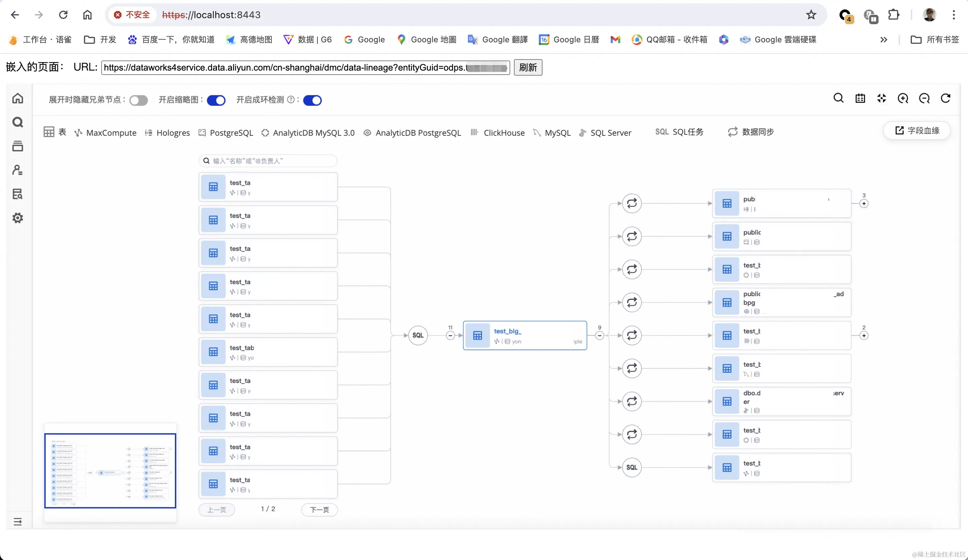Collapse downstream nodes with minus labeled 9
968x560 pixels.
[x=599, y=336]
